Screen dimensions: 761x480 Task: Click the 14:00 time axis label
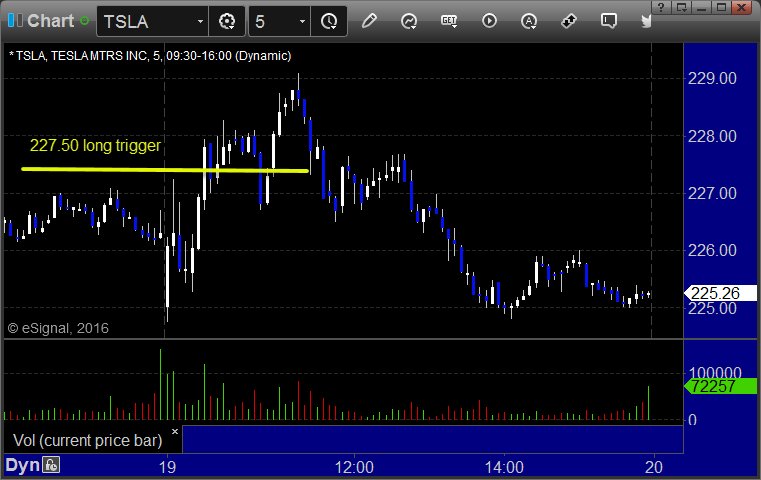(504, 467)
